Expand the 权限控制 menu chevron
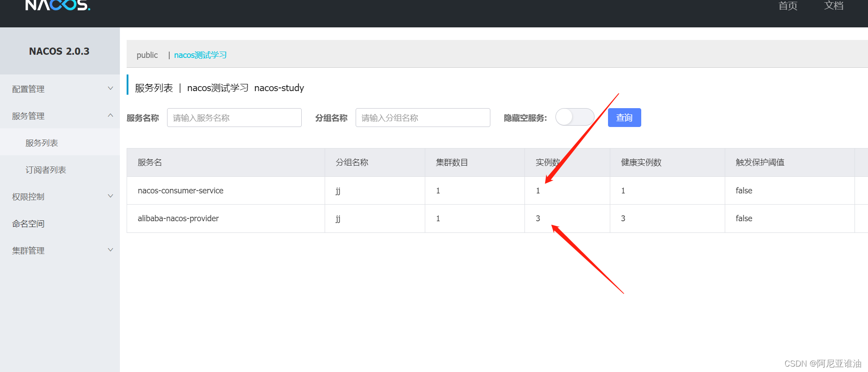The width and height of the screenshot is (868, 372). tap(110, 196)
